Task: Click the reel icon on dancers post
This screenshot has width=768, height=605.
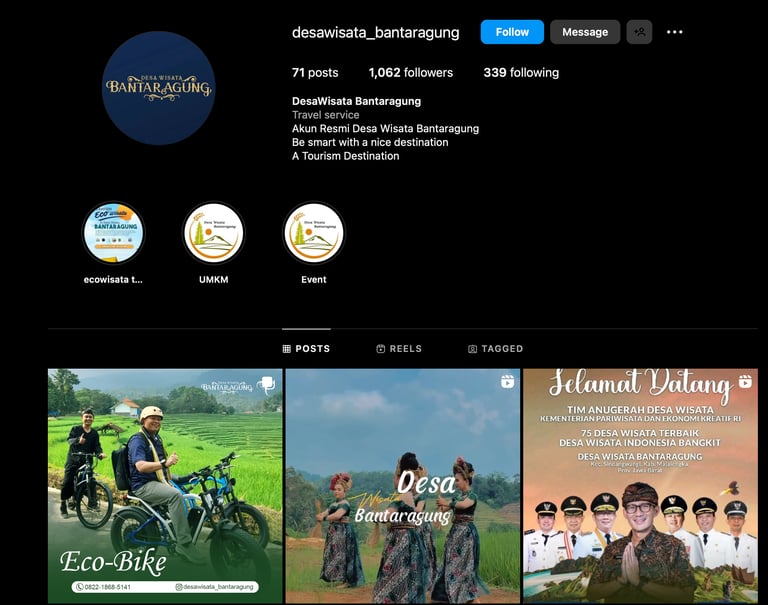Action: pos(507,382)
